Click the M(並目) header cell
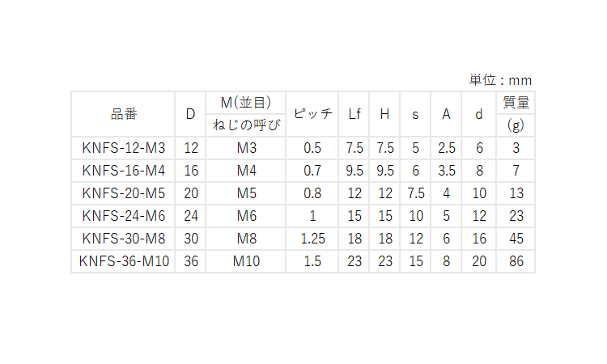This screenshot has height=364, width=607. click(246, 103)
